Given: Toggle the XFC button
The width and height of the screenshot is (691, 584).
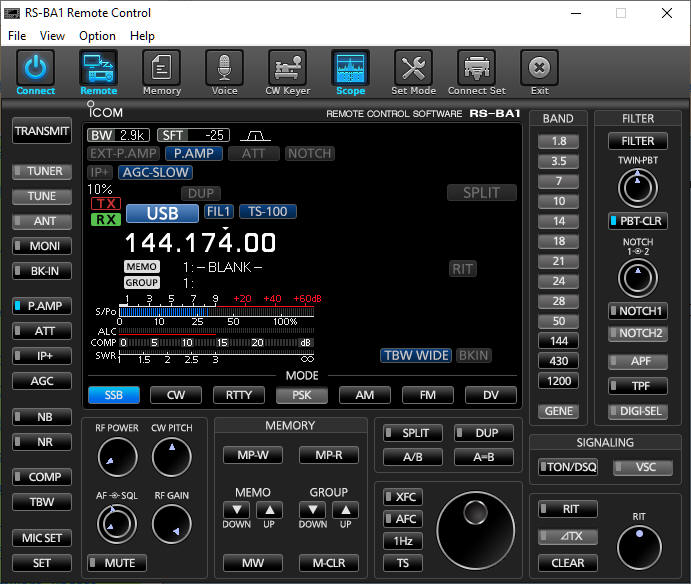Looking at the screenshot, I should 403,497.
